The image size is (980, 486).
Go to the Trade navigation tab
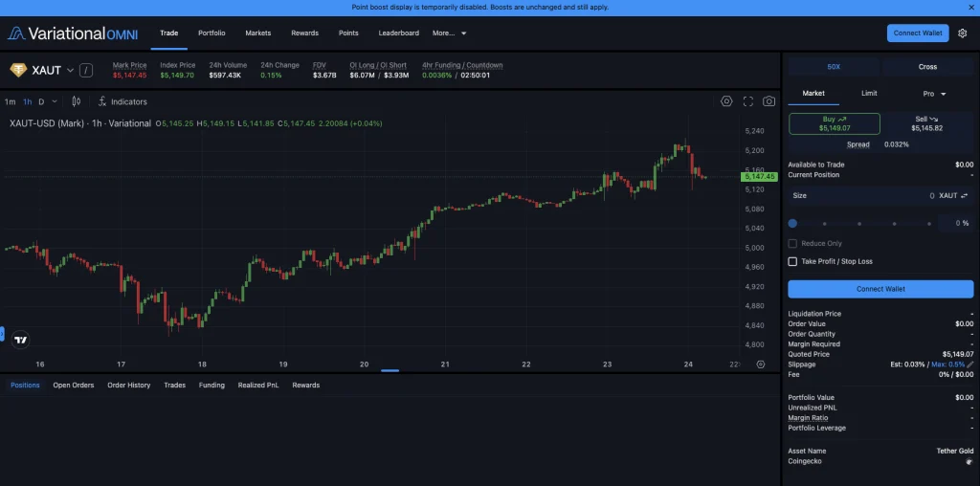pos(168,33)
